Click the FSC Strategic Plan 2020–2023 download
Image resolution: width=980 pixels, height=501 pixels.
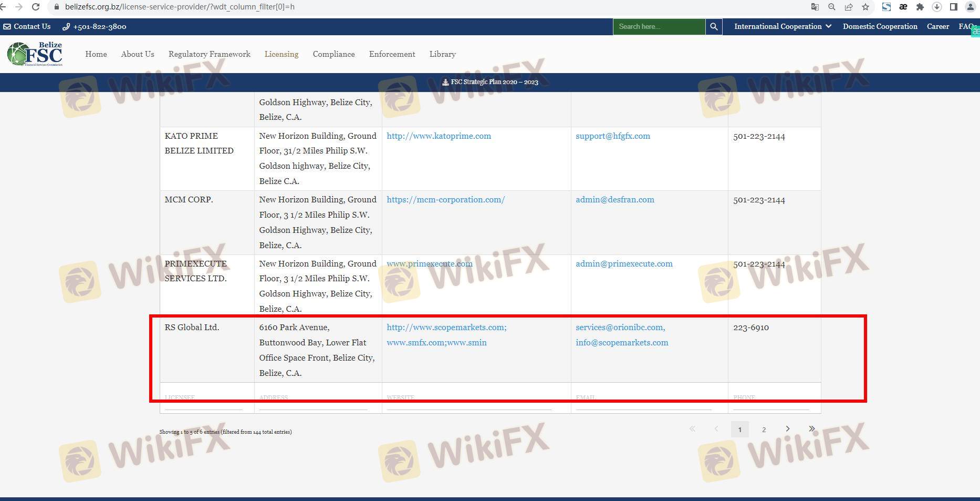point(490,82)
